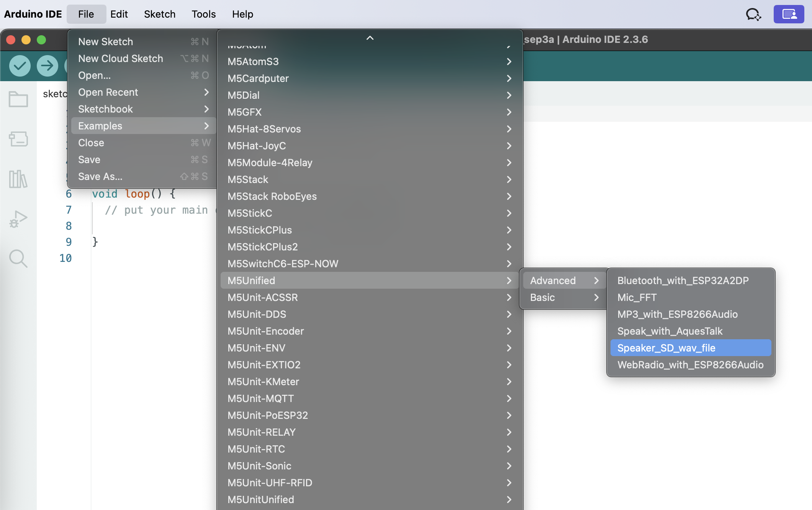Expand M5StickC examples

coord(370,213)
